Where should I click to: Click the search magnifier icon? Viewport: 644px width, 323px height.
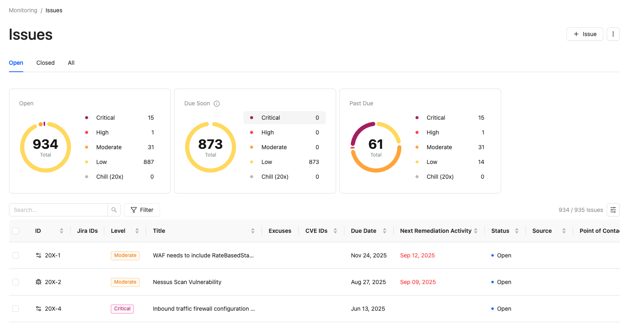(114, 210)
